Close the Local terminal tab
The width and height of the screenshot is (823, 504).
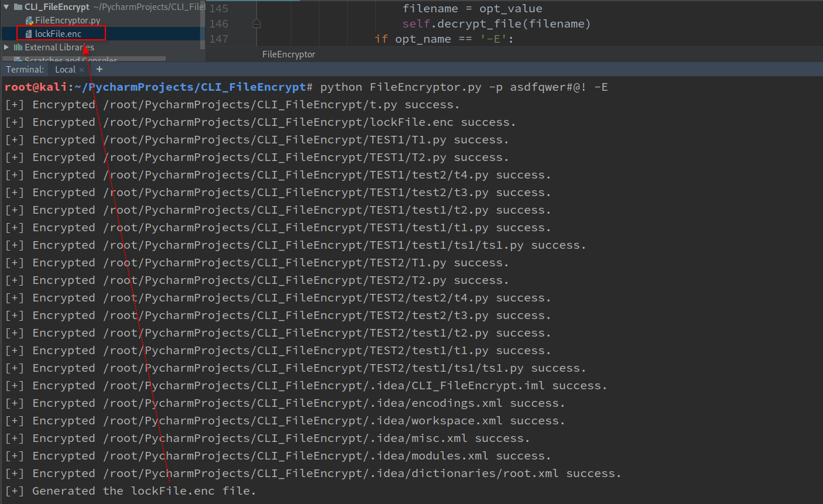point(82,70)
